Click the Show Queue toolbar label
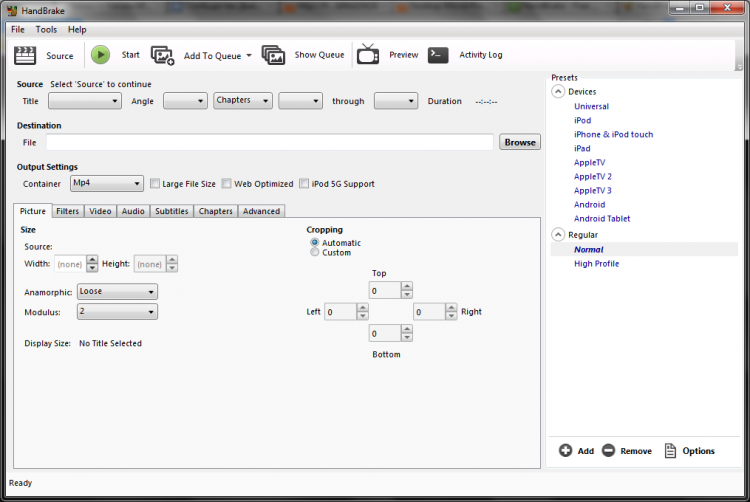 tap(320, 55)
